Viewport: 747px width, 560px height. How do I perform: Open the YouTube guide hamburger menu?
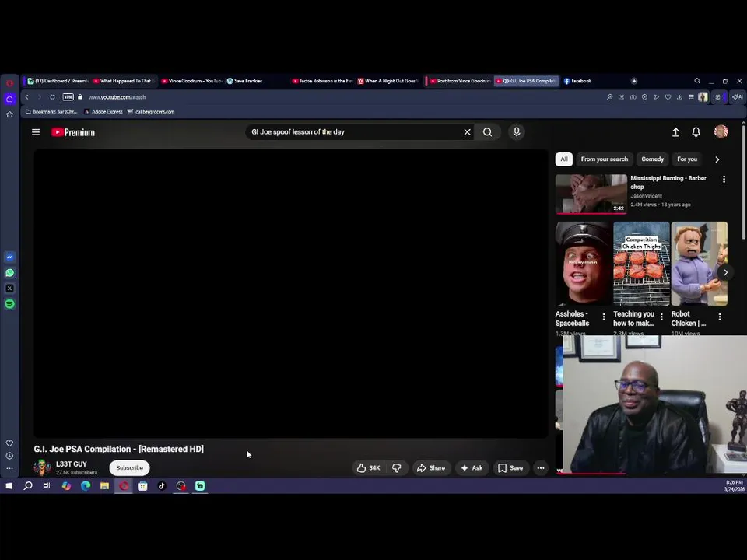pyautogui.click(x=36, y=132)
